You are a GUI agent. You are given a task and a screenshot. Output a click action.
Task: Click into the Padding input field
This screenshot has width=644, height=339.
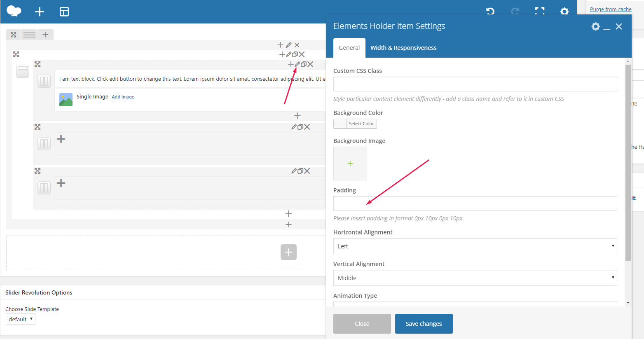click(475, 203)
